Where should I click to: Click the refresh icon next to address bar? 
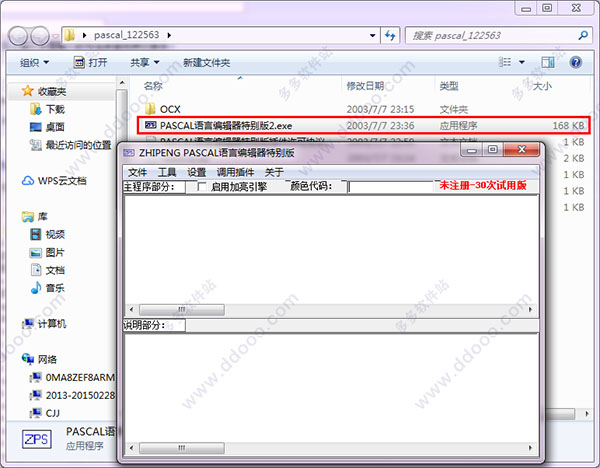click(390, 36)
